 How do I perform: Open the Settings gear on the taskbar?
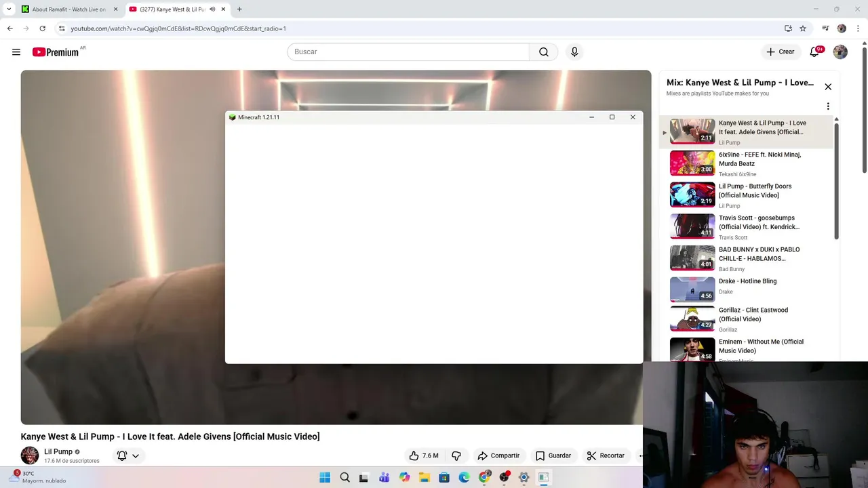point(524,478)
